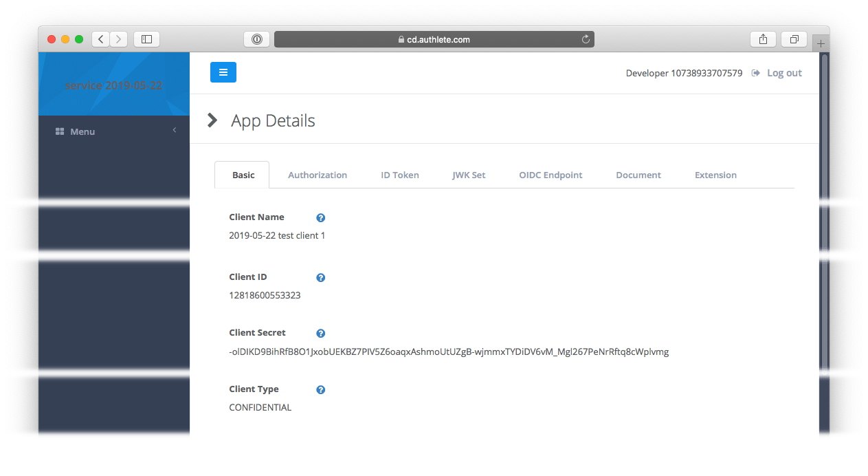This screenshot has width=868, height=476.
Task: Toggle the Safari sidebar button
Action: (146, 39)
